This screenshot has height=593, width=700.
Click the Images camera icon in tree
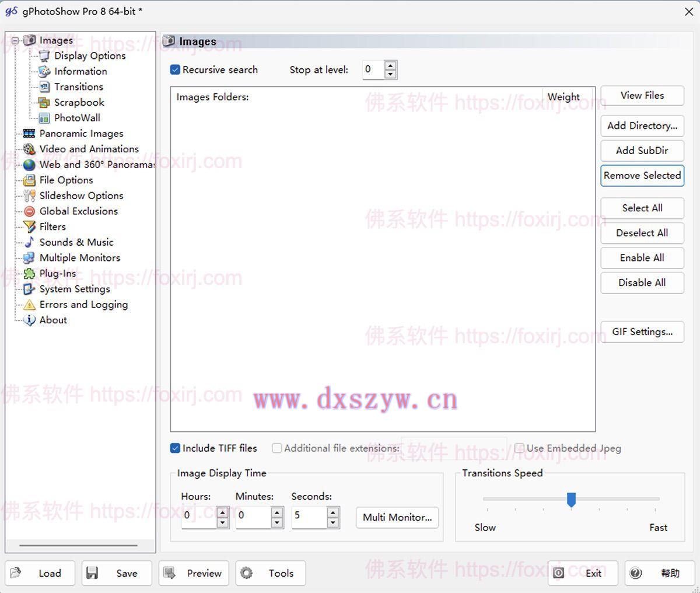29,40
